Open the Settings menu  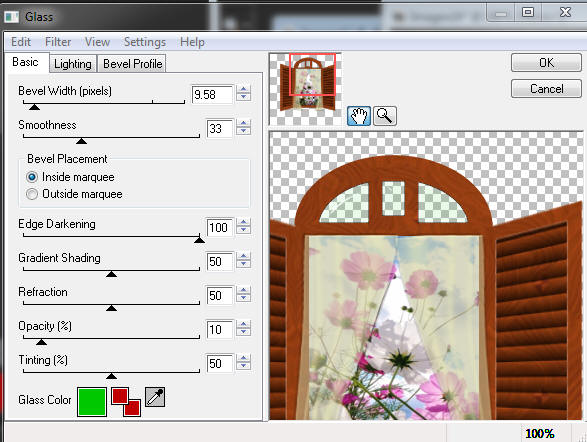[145, 42]
